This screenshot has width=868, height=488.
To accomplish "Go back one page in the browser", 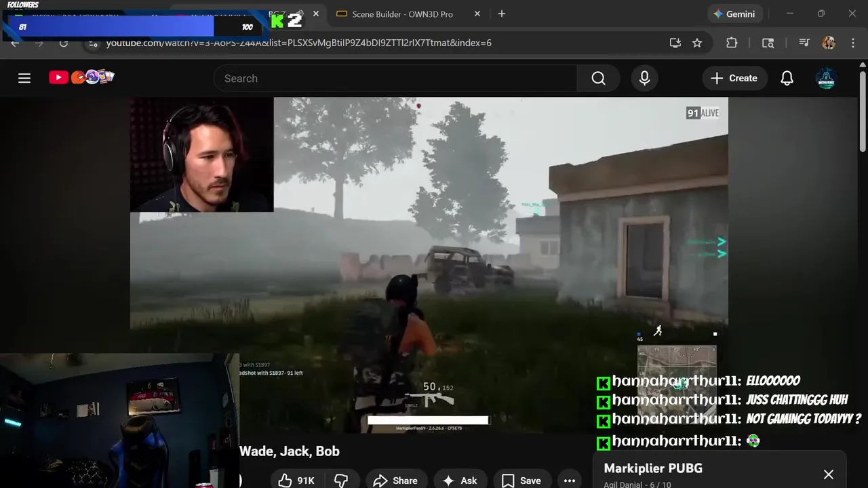I will click(15, 43).
